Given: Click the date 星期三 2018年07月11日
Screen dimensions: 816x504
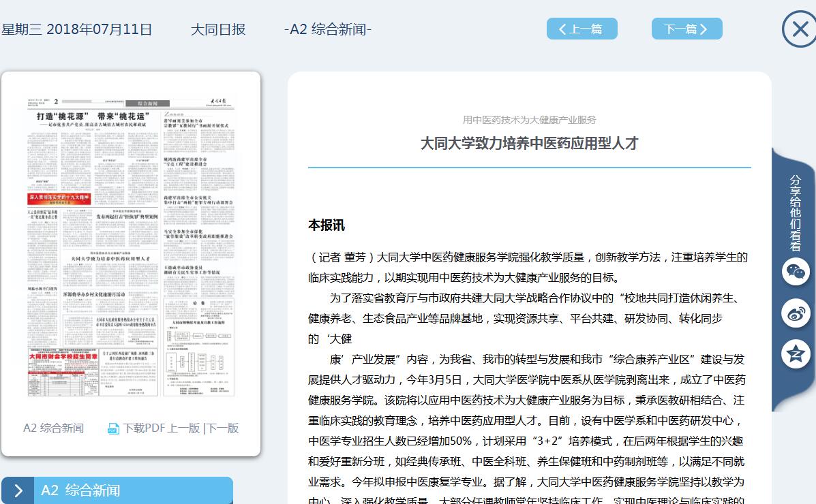Looking at the screenshot, I should [76, 29].
